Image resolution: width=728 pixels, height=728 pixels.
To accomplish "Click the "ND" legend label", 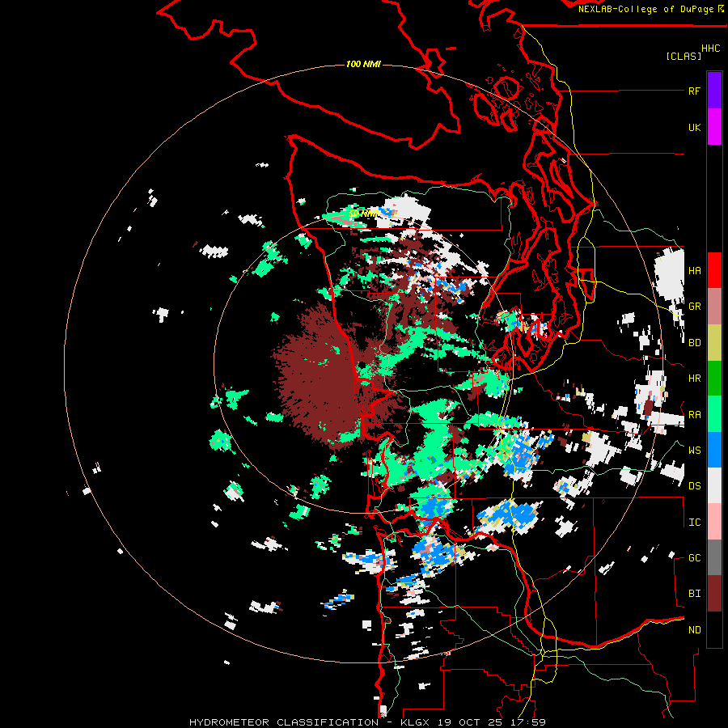I will 694,630.
